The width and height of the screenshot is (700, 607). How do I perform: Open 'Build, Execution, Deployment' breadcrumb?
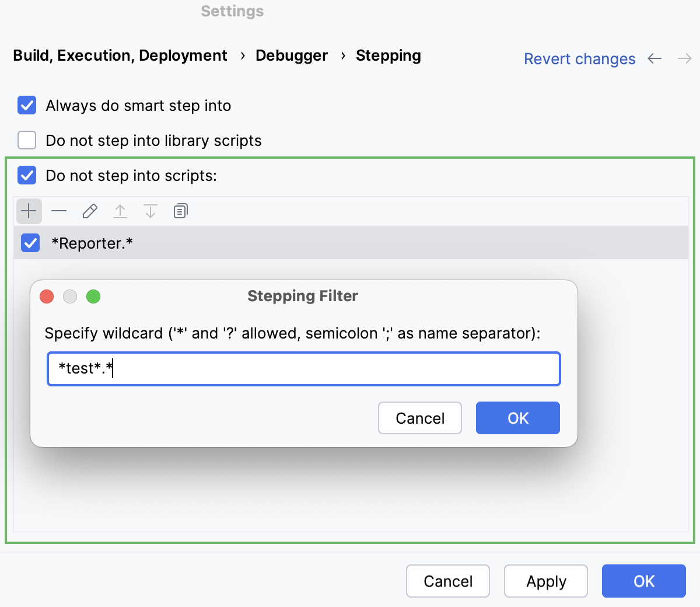[x=120, y=55]
